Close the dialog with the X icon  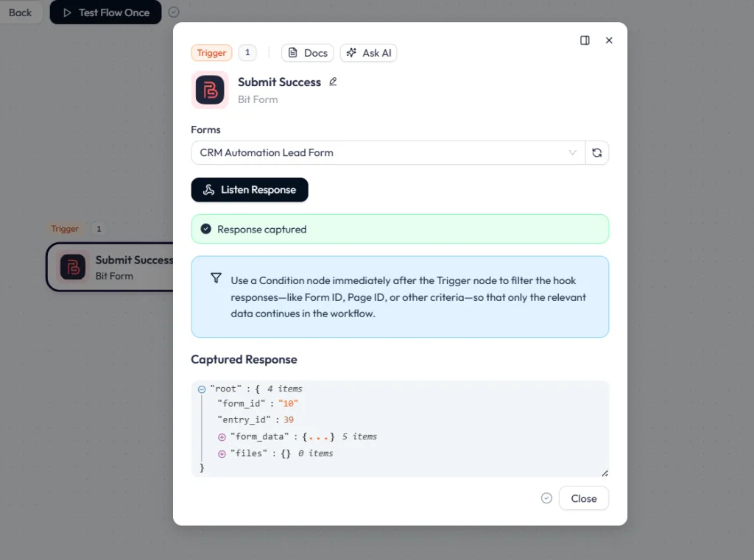point(609,40)
